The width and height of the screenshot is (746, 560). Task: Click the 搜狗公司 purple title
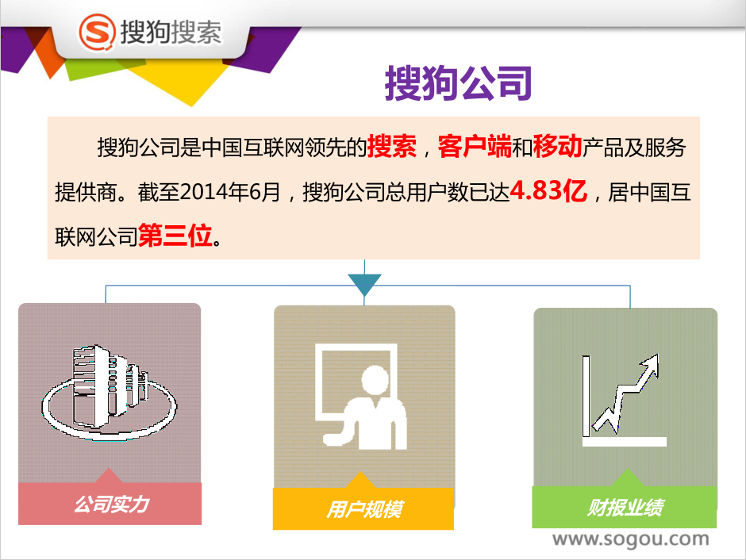(x=458, y=83)
